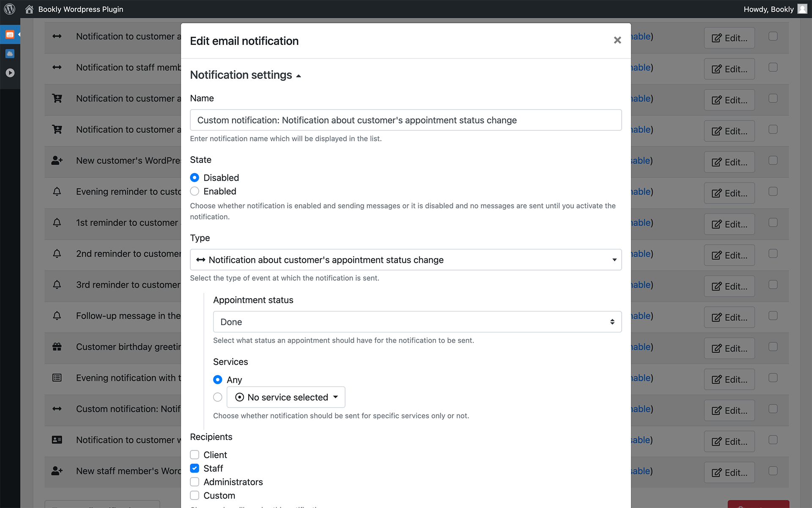Click the notification Name input field
The height and width of the screenshot is (508, 812).
[x=406, y=120]
